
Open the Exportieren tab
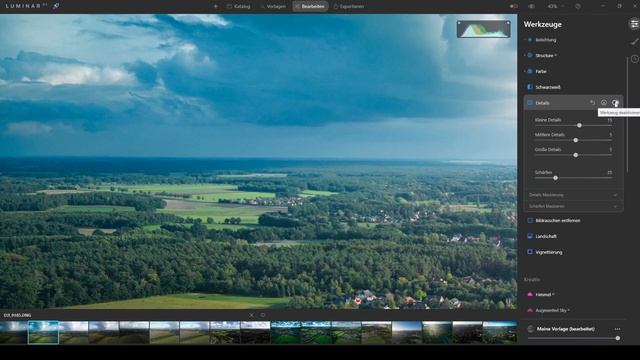point(349,7)
